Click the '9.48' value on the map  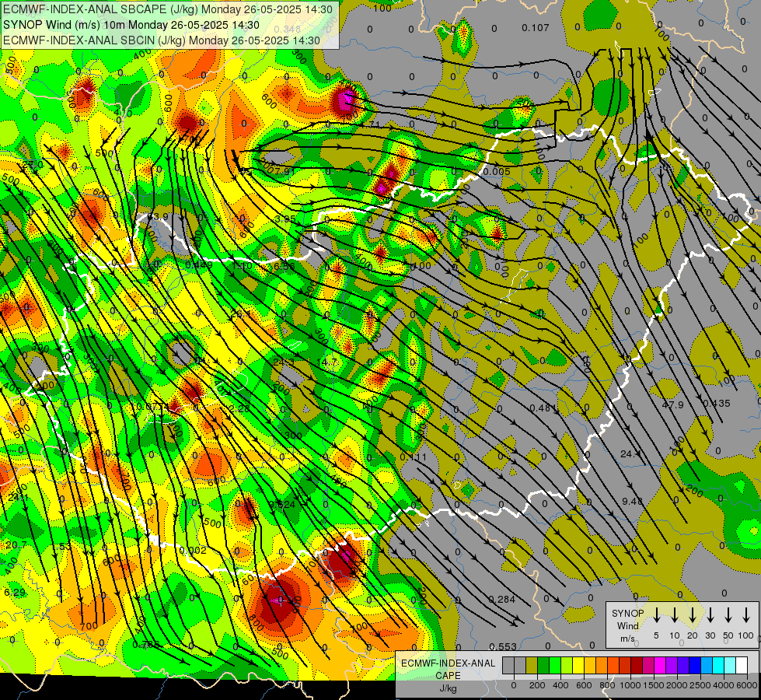pyautogui.click(x=633, y=501)
